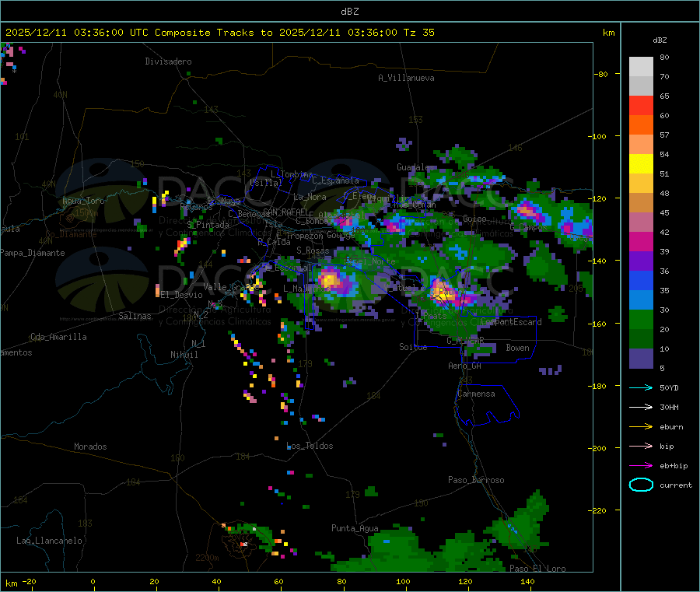Click the 'Goico' place label

(474, 219)
